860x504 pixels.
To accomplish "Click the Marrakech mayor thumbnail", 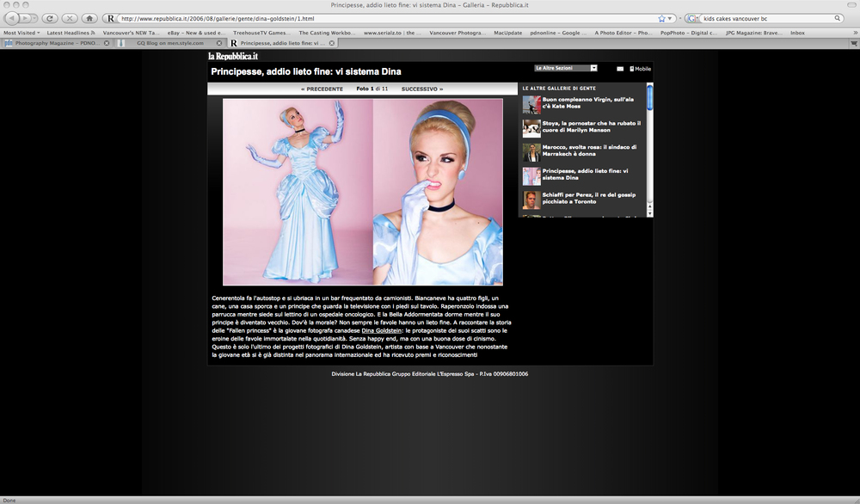I will coord(531,152).
